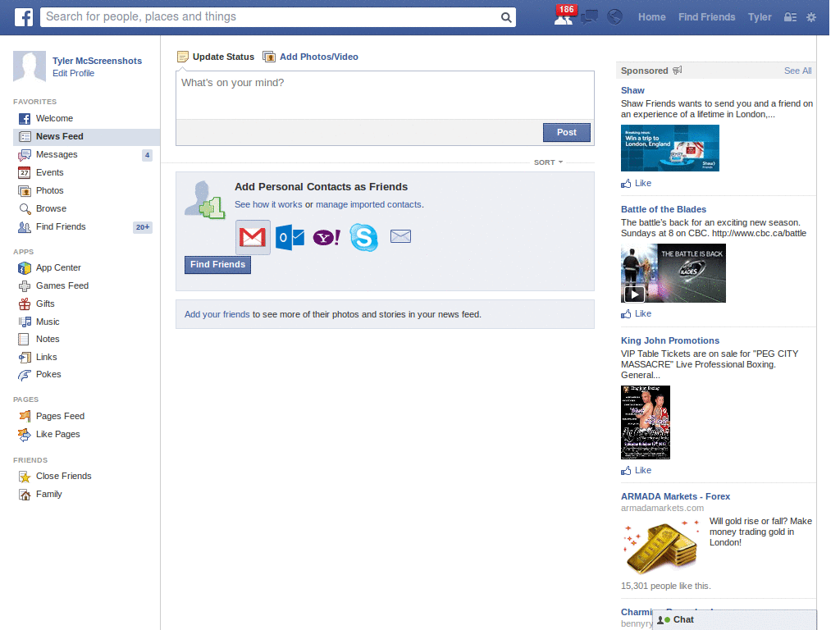Click the profile picture thumbnail
This screenshot has height=630, width=840.
(30, 66)
